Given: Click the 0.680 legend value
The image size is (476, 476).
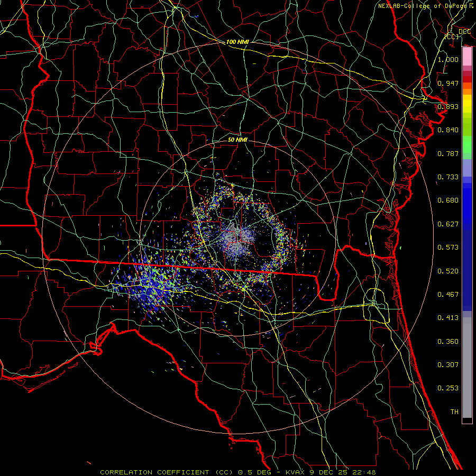Looking at the screenshot, I should pyautogui.click(x=448, y=200).
